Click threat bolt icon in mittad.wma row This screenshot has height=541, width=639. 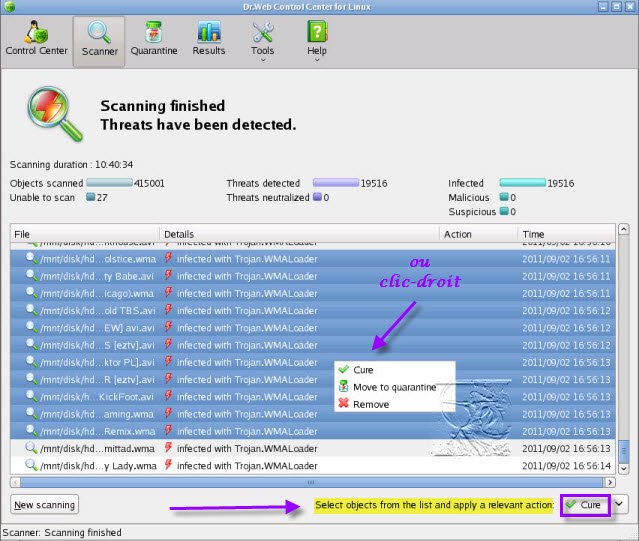pyautogui.click(x=168, y=447)
